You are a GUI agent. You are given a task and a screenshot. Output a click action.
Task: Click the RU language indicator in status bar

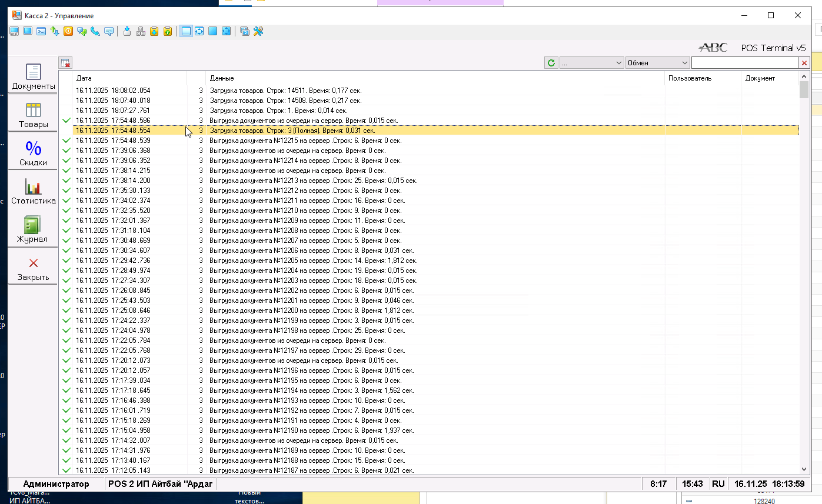coord(718,484)
